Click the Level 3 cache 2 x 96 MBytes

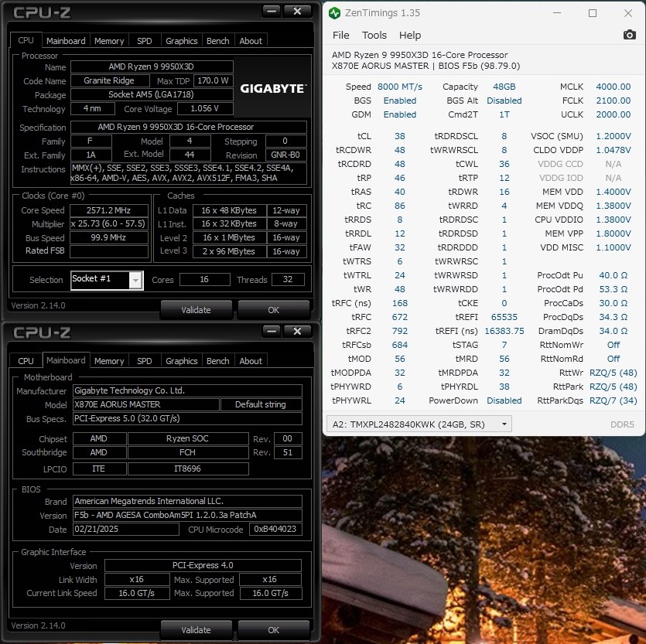click(x=229, y=251)
